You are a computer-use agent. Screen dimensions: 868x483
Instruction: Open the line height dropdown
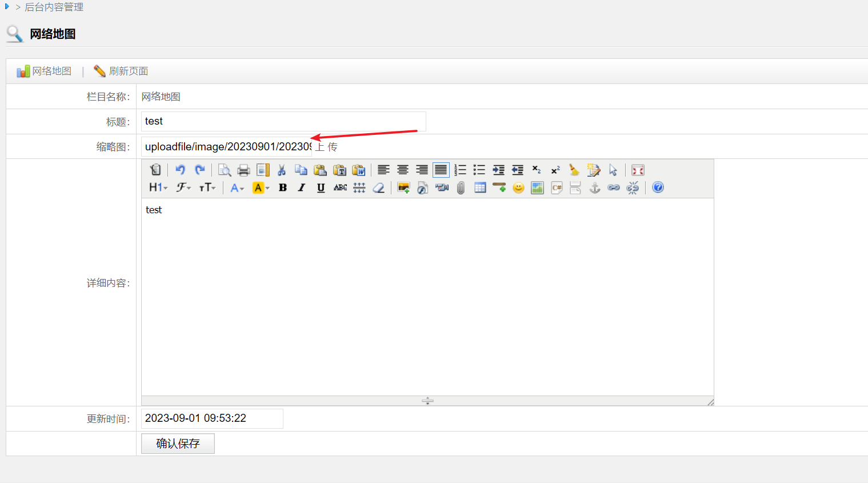359,187
